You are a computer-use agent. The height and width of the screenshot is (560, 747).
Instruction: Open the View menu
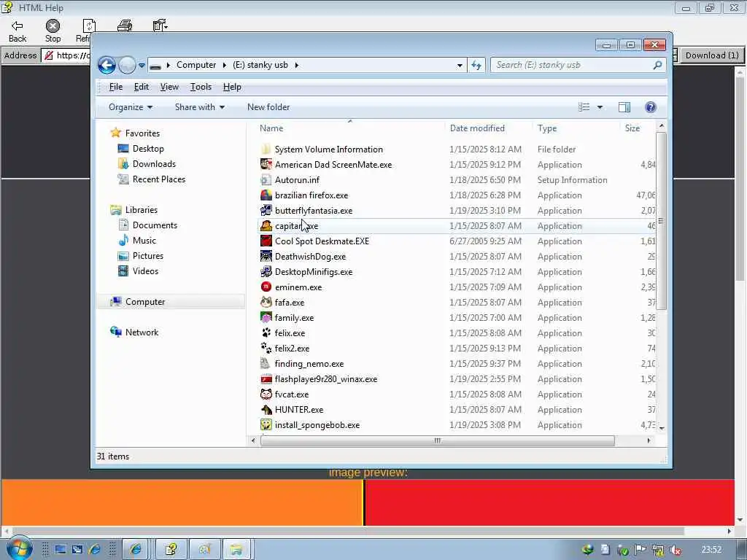click(x=169, y=87)
